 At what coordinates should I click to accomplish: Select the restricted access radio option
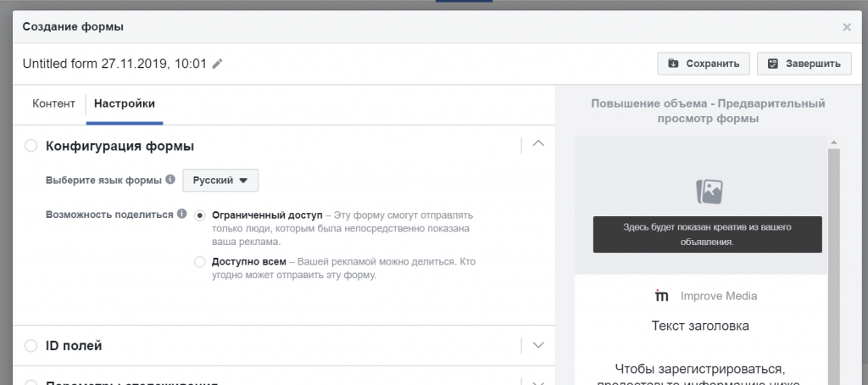tap(199, 215)
